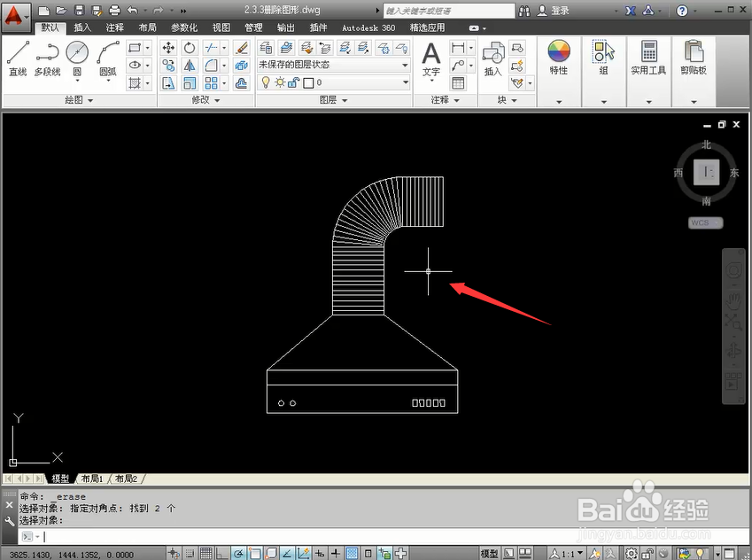752x560 pixels.
Task: Click the Move tool icon
Action: (x=168, y=48)
